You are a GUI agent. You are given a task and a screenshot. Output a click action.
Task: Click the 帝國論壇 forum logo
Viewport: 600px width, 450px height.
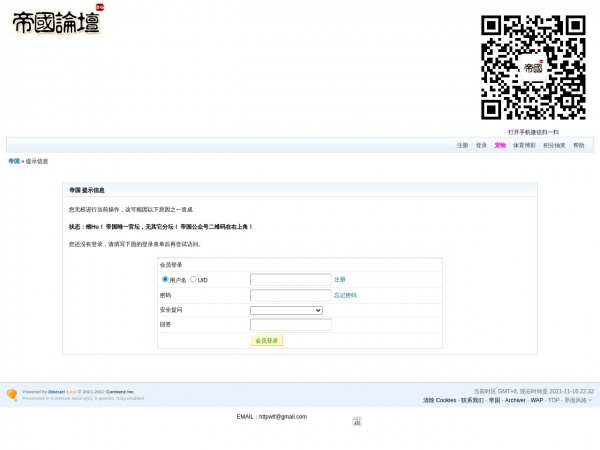pyautogui.click(x=58, y=20)
